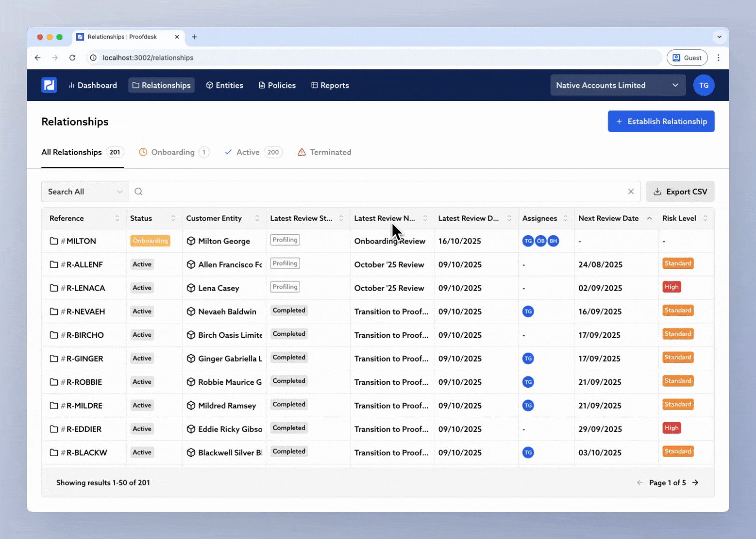The width and height of the screenshot is (756, 539).
Task: Toggle sort on Next Review Date column
Action: pyautogui.click(x=649, y=218)
